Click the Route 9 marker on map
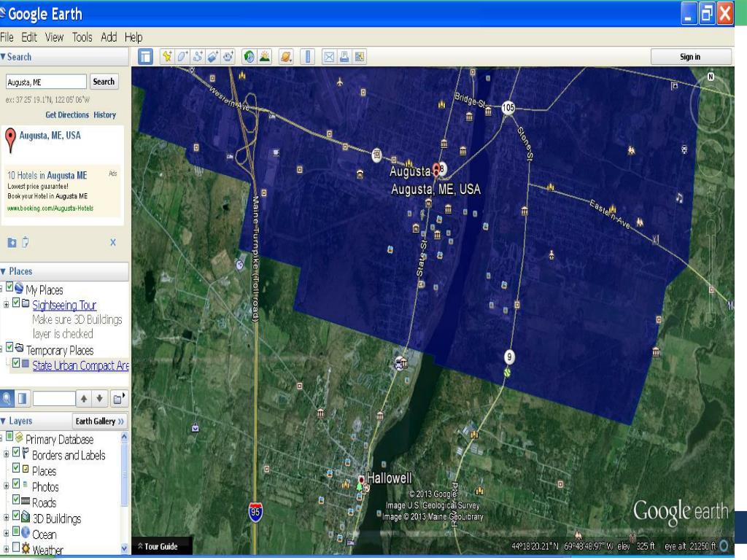 509,356
